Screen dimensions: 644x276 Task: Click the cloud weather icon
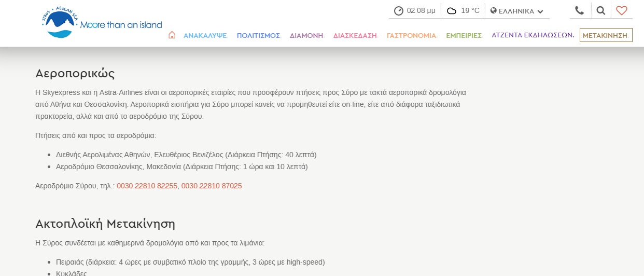[452, 11]
